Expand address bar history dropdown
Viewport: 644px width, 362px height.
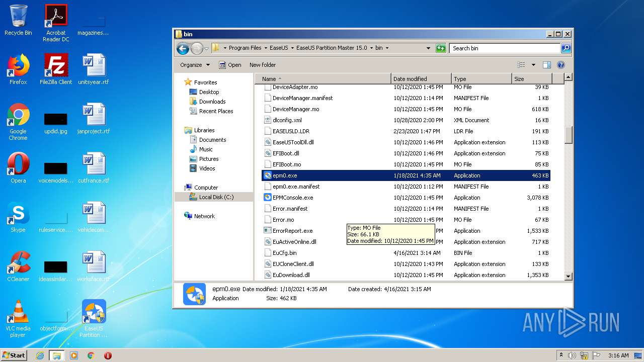point(428,48)
